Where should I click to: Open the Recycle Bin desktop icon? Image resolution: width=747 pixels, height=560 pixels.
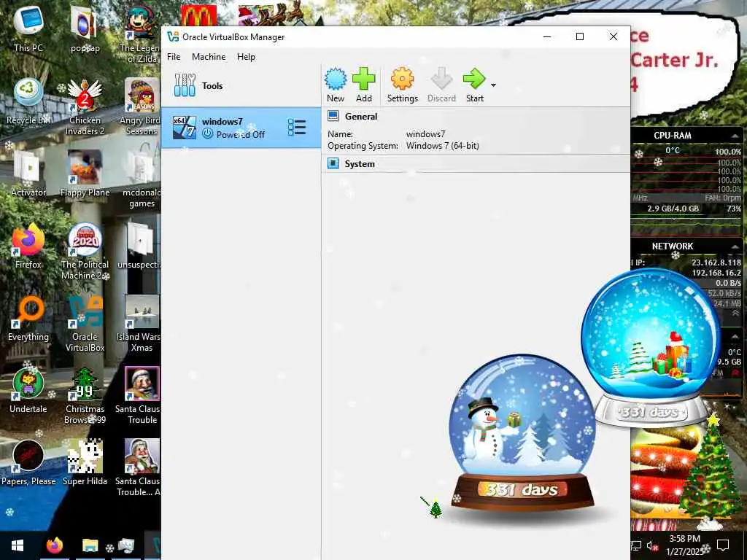tap(28, 101)
